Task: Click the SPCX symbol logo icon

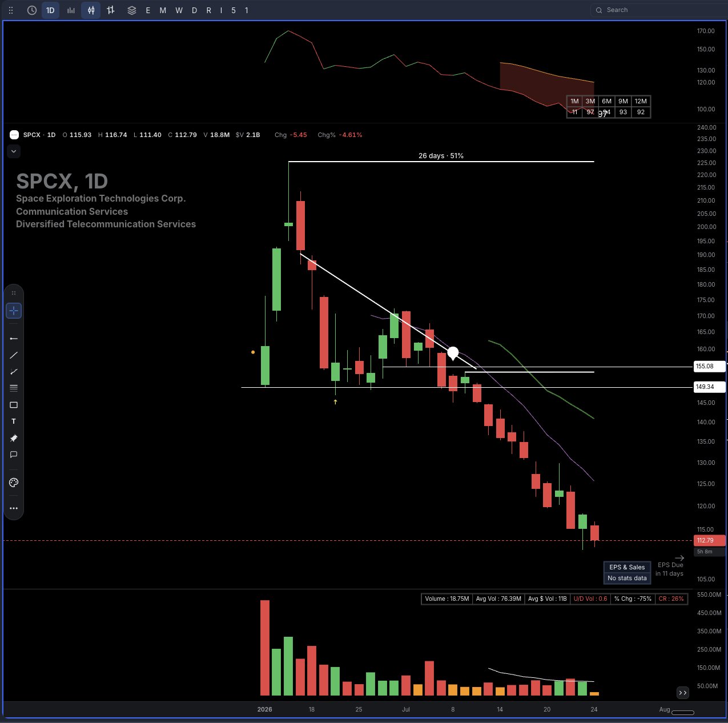Action: pos(14,135)
